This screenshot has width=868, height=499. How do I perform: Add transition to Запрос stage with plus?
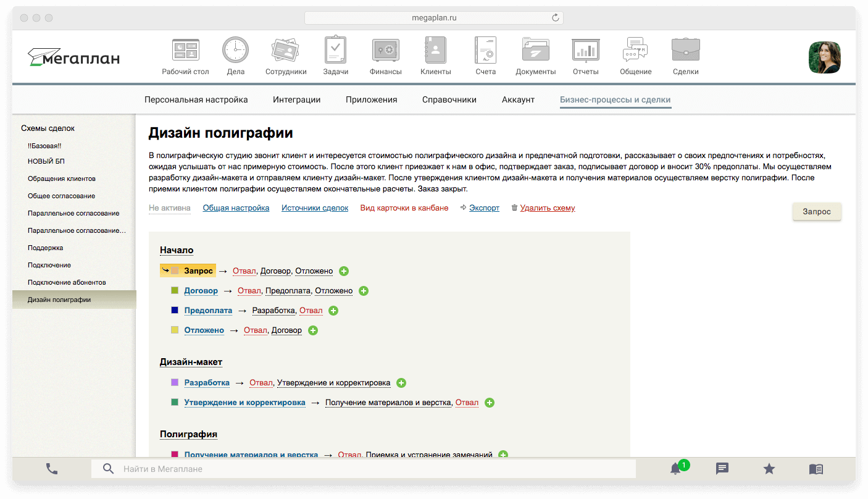coord(344,271)
